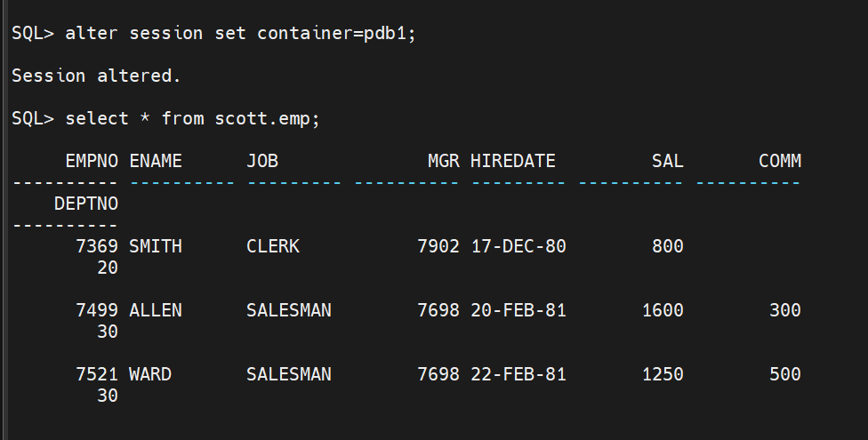Click the alter session set container command

(x=240, y=33)
